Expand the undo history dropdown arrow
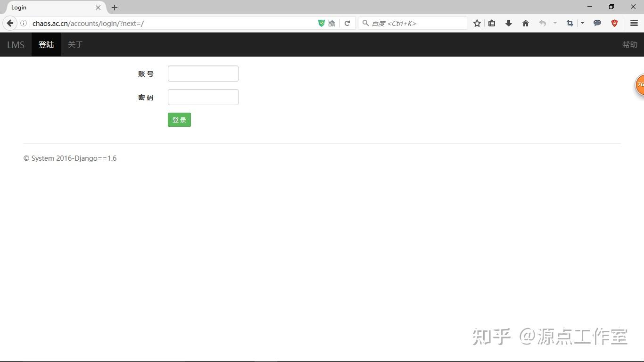Screen dimensions: 644x362 pyautogui.click(x=555, y=23)
